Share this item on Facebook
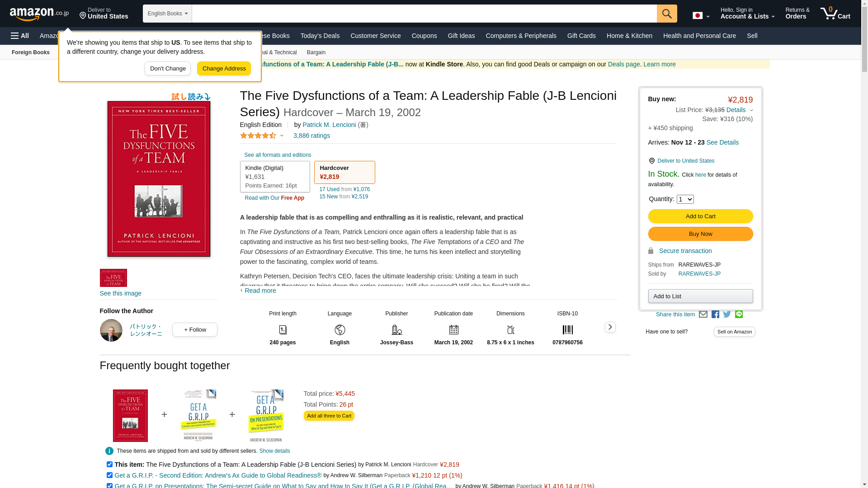The image size is (868, 488). 715,314
